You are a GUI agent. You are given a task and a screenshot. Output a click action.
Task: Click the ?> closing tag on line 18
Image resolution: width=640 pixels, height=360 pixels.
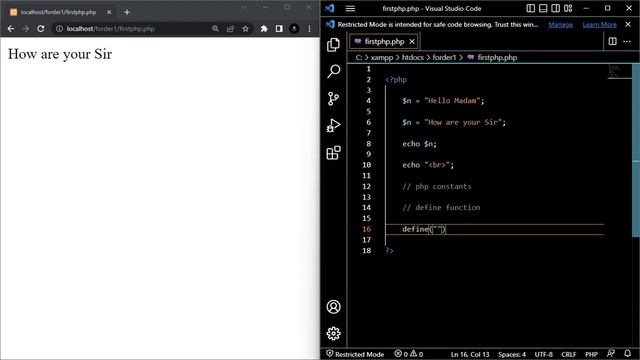[389, 251]
